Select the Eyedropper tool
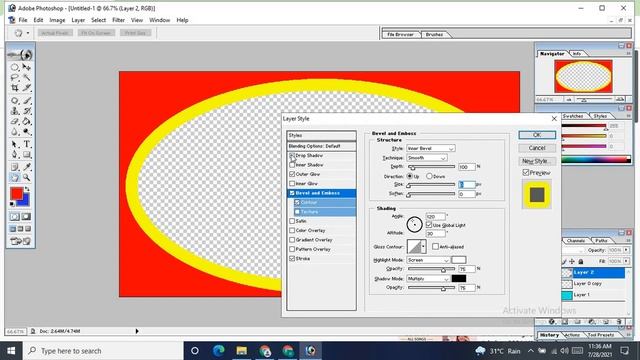This screenshot has height=360, width=640. pos(27,167)
